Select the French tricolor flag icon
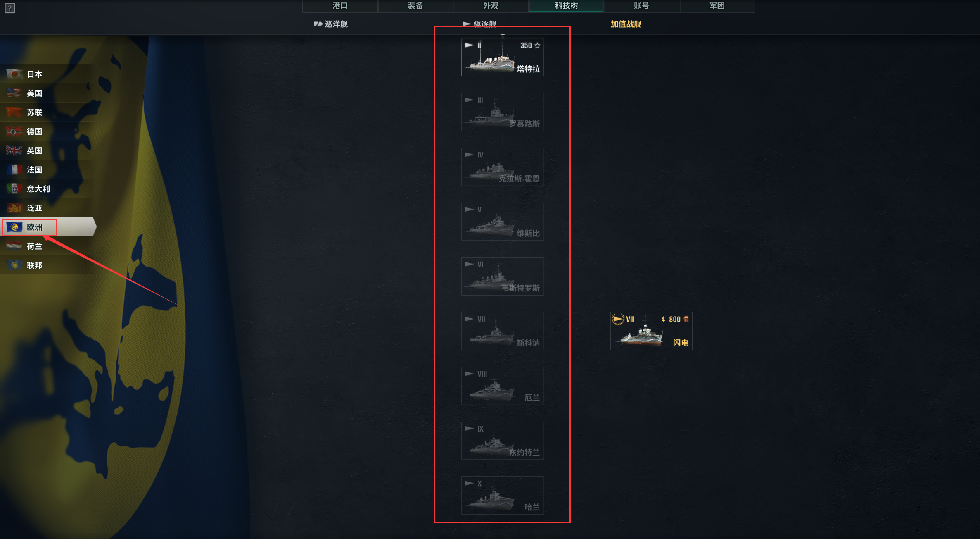This screenshot has height=539, width=980. pyautogui.click(x=14, y=169)
